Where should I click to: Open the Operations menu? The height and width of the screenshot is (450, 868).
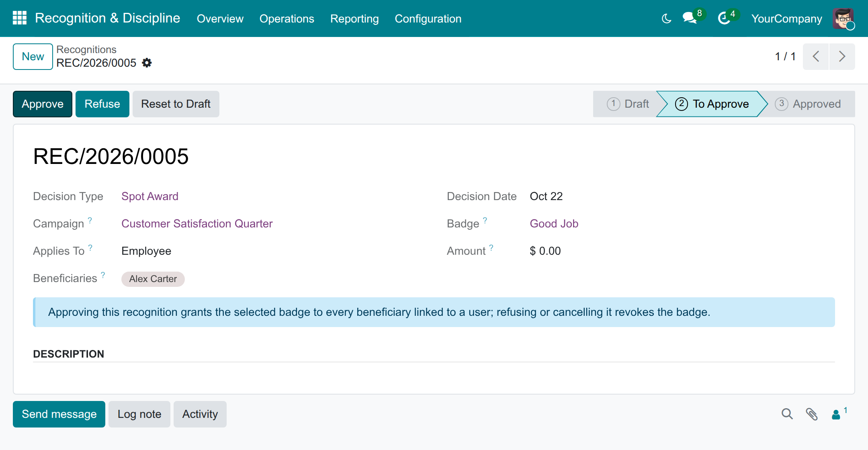click(287, 18)
